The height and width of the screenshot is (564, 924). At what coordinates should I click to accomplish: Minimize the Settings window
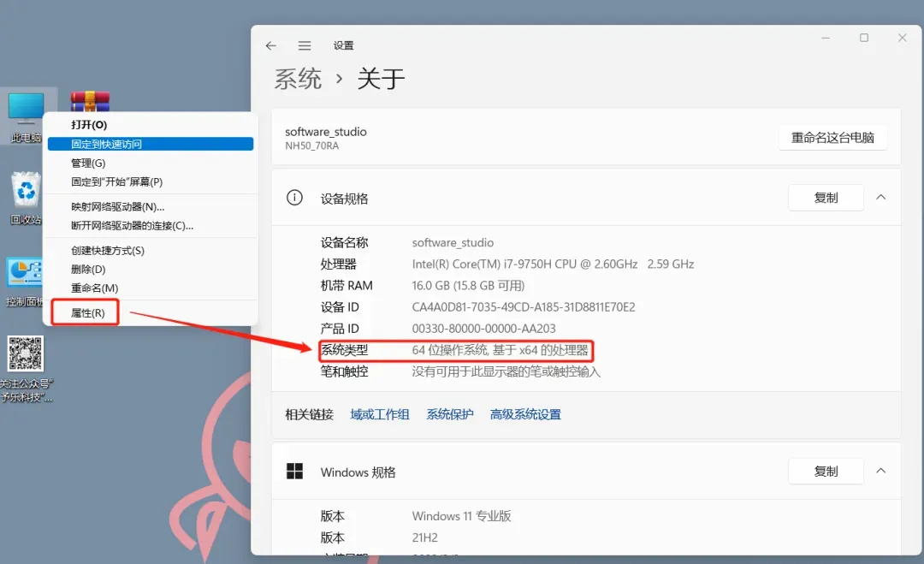(826, 38)
